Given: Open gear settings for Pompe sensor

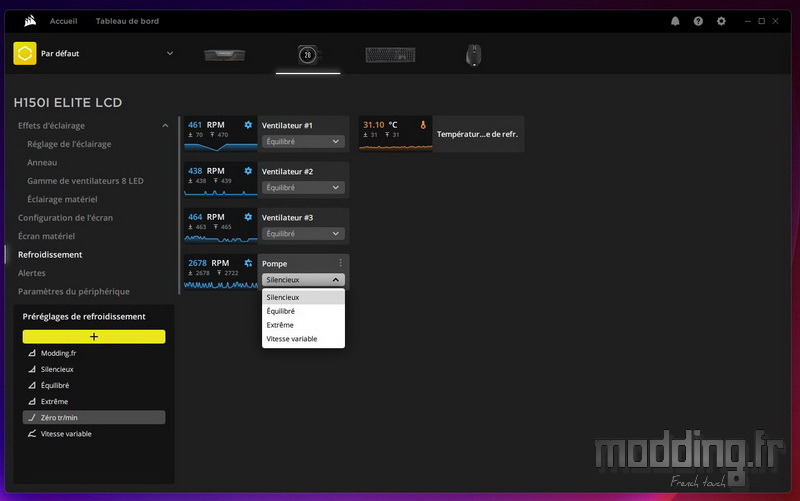Looking at the screenshot, I should (248, 263).
